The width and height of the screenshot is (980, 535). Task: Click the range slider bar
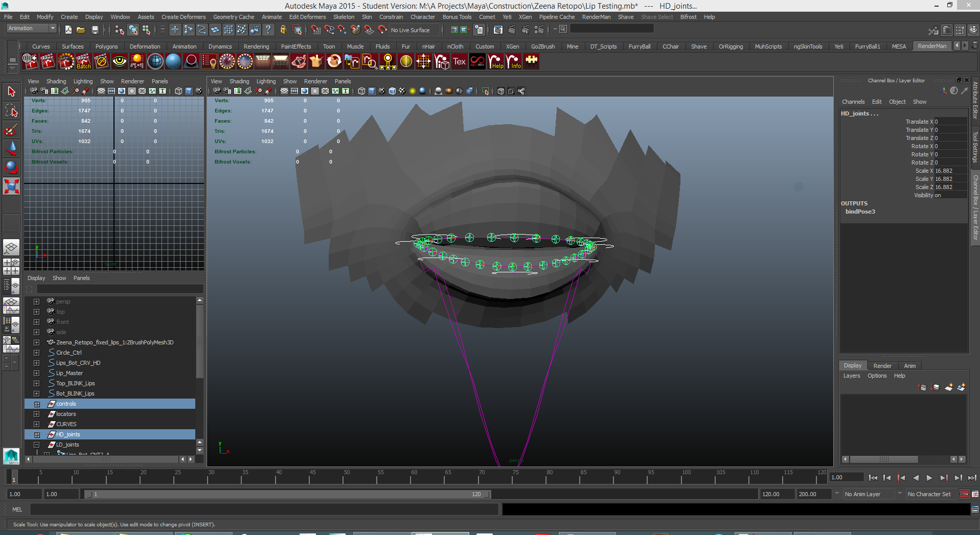[286, 494]
